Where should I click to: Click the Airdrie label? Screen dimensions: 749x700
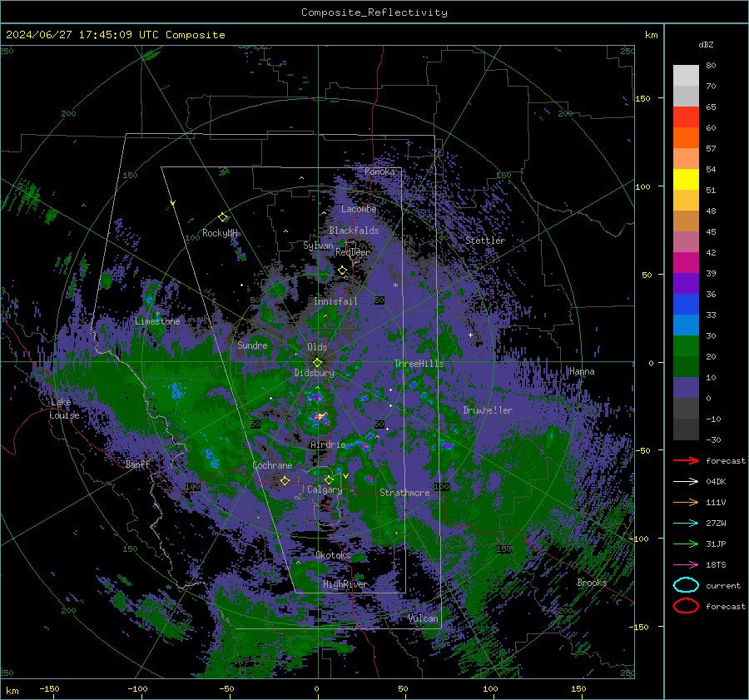click(x=328, y=444)
